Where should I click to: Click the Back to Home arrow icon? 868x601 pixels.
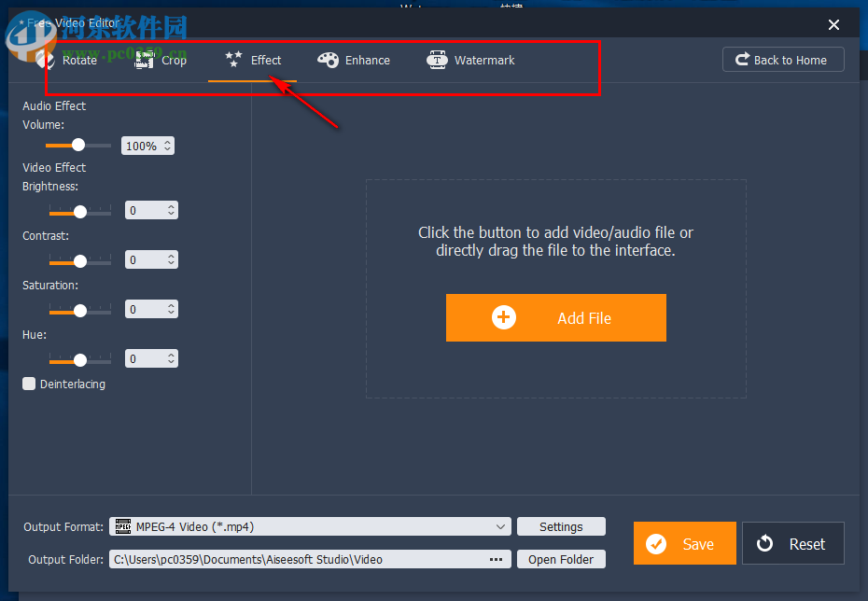(742, 59)
